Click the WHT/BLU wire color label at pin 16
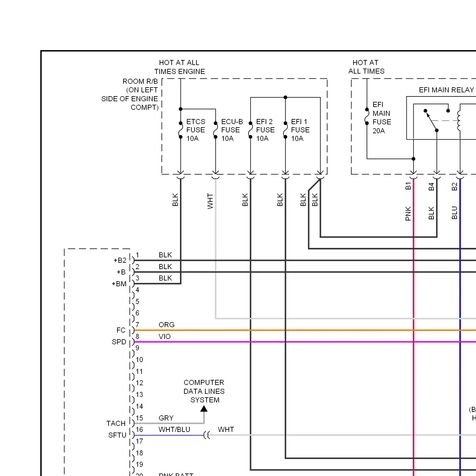 click(175, 429)
